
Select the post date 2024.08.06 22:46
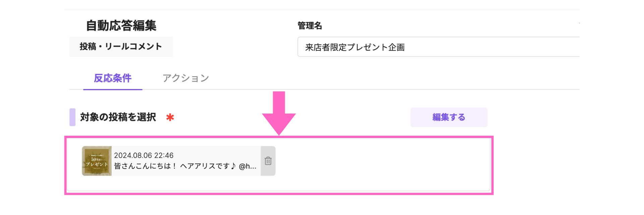click(x=144, y=156)
